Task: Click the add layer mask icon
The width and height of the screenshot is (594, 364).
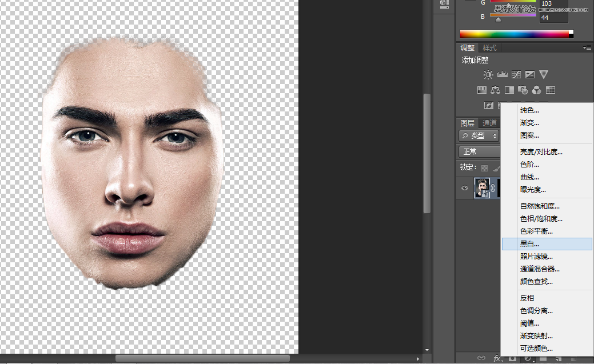Action: 512,358
